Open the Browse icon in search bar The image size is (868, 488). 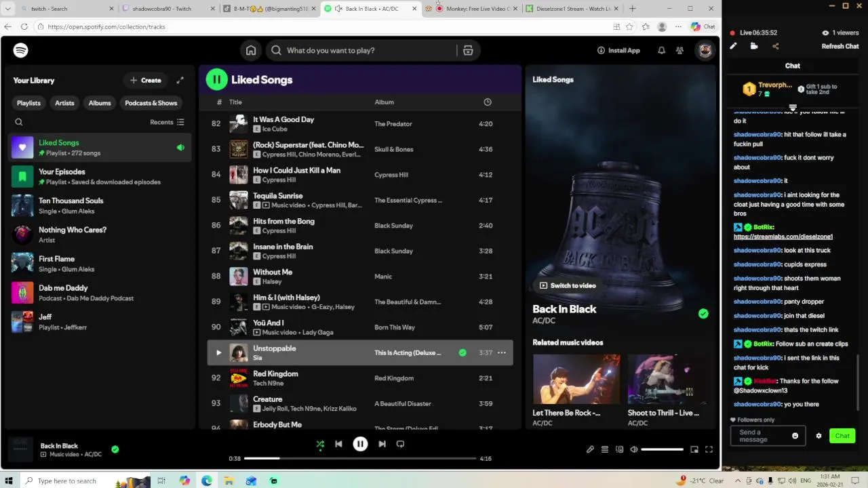coord(468,50)
